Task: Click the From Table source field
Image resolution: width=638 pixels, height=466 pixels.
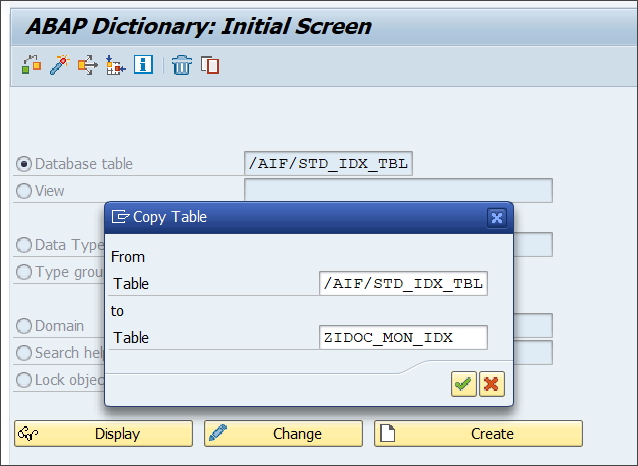Action: pos(403,283)
